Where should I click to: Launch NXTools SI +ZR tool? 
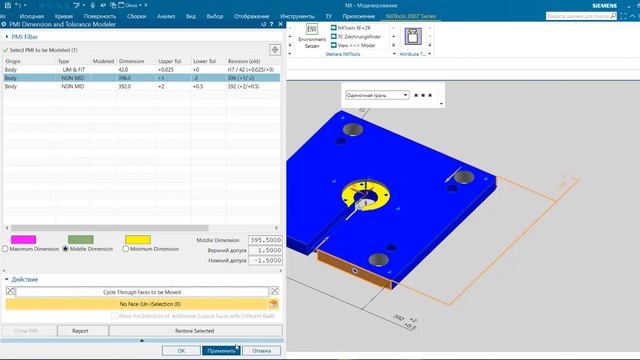(x=350, y=28)
